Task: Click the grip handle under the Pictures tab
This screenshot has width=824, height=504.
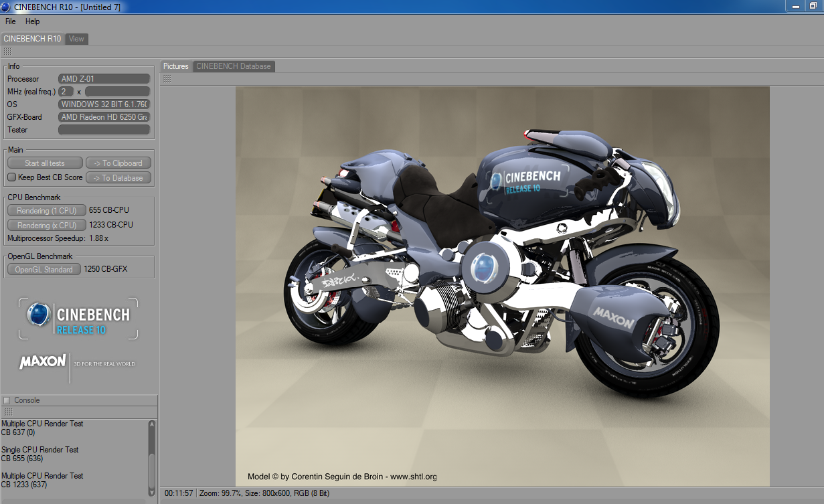Action: [167, 79]
